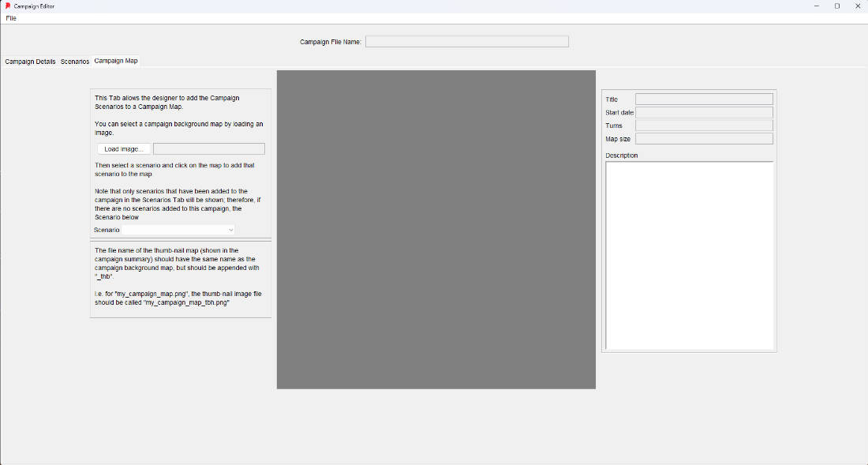Click the 'Description' label
Viewport: 868px width, 465px height.
(622, 156)
